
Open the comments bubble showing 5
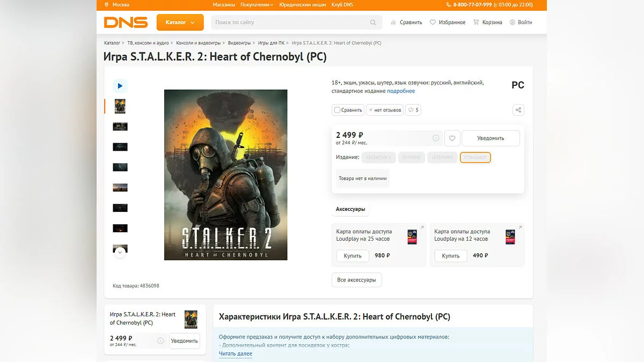413,110
